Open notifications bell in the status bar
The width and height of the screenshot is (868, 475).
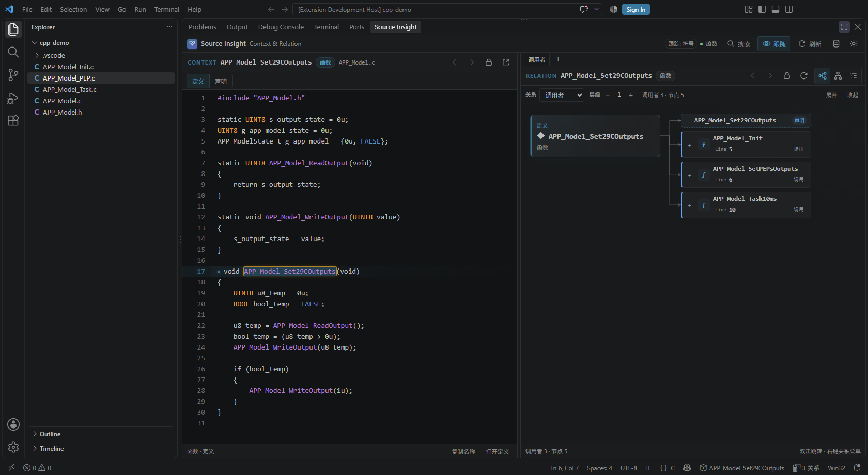(857, 468)
